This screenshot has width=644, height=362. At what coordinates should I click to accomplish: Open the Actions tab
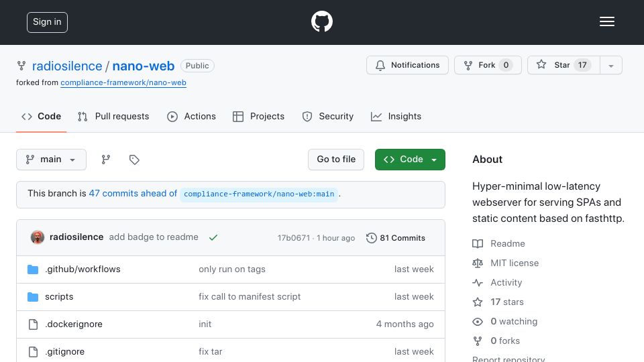(x=191, y=117)
